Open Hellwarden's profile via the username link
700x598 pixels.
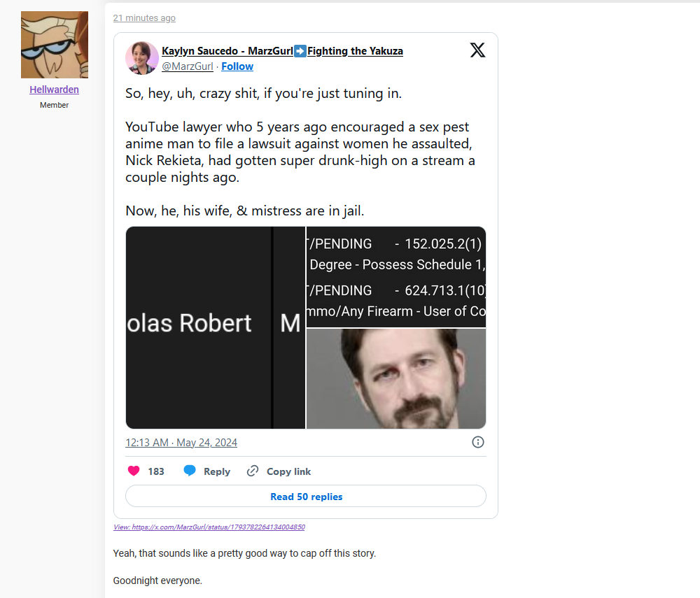coord(54,90)
